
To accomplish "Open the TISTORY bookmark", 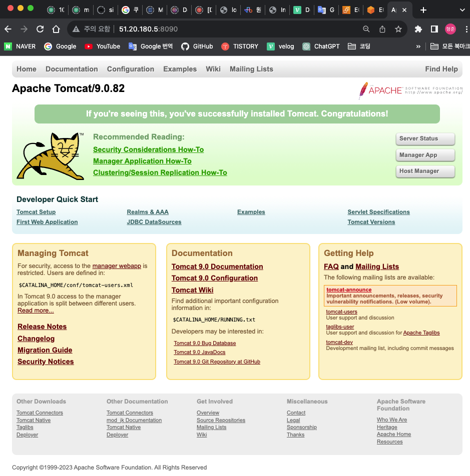I will tap(240, 46).
